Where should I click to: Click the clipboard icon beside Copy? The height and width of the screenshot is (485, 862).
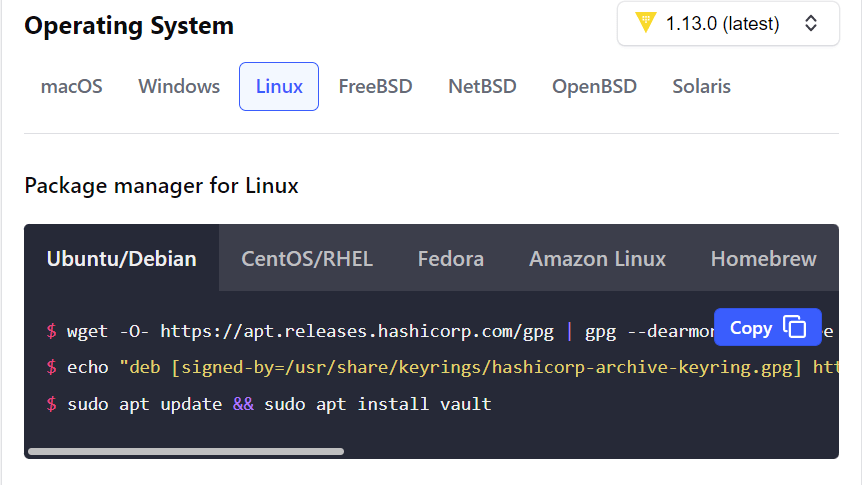click(x=795, y=327)
